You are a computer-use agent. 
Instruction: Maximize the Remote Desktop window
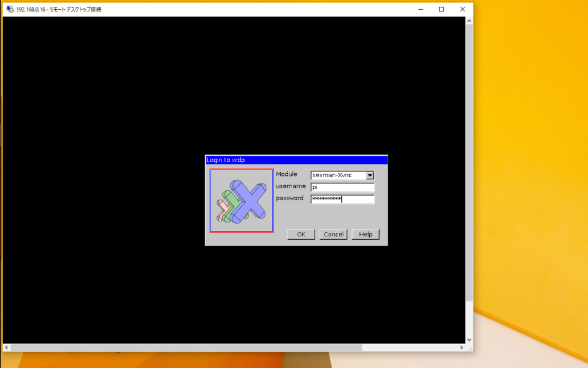tap(442, 9)
